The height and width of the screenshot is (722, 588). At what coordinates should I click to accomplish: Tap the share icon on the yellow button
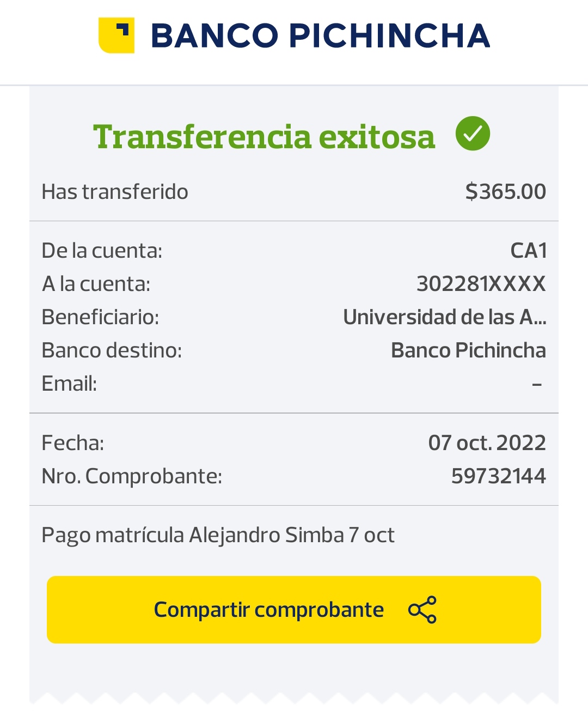tap(422, 610)
